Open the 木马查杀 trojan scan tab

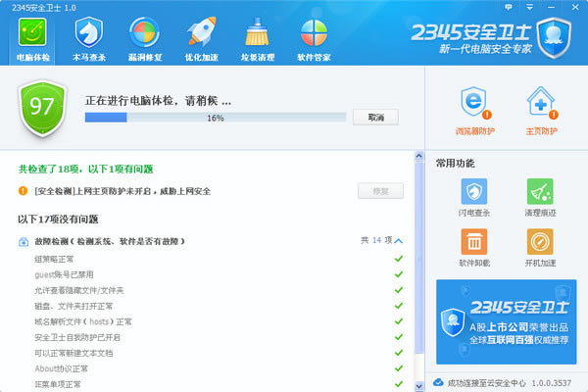click(x=91, y=38)
